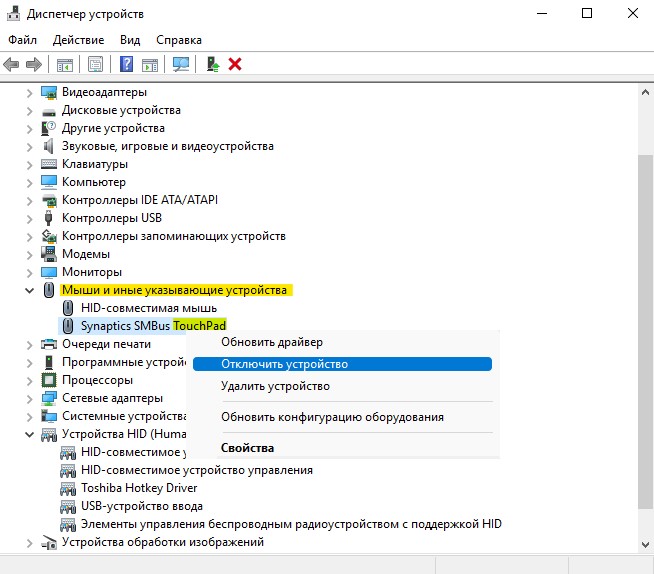Click the printer icon for Очереди печати
This screenshot has height=574, width=654.
coord(49,344)
